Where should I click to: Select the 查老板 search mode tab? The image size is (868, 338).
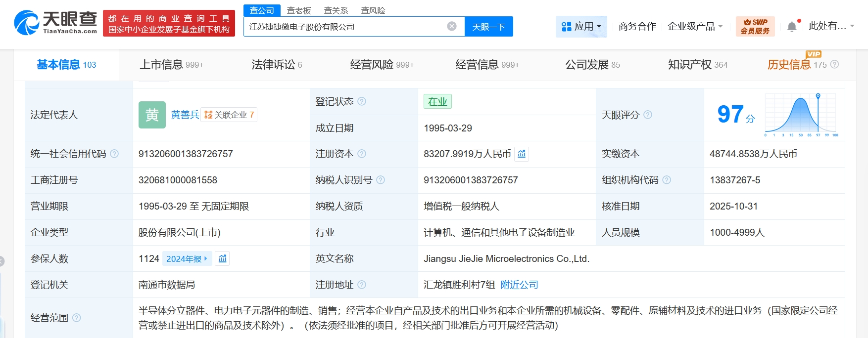tap(299, 10)
